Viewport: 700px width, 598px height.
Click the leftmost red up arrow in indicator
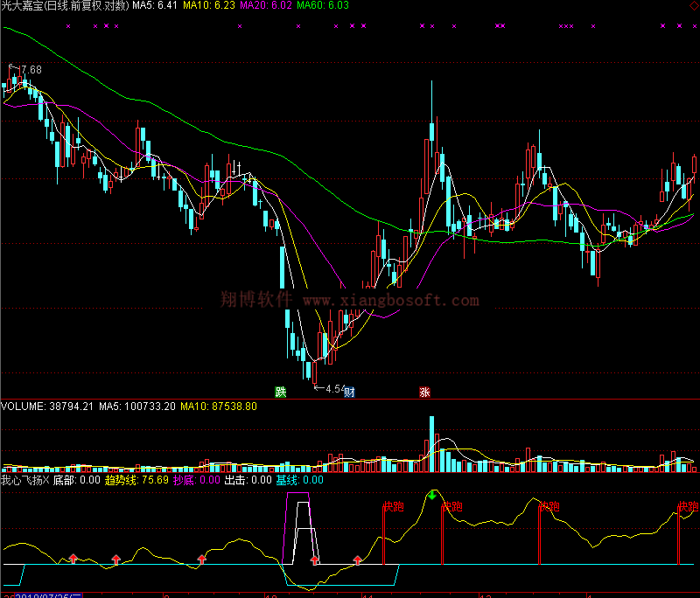pos(73,559)
